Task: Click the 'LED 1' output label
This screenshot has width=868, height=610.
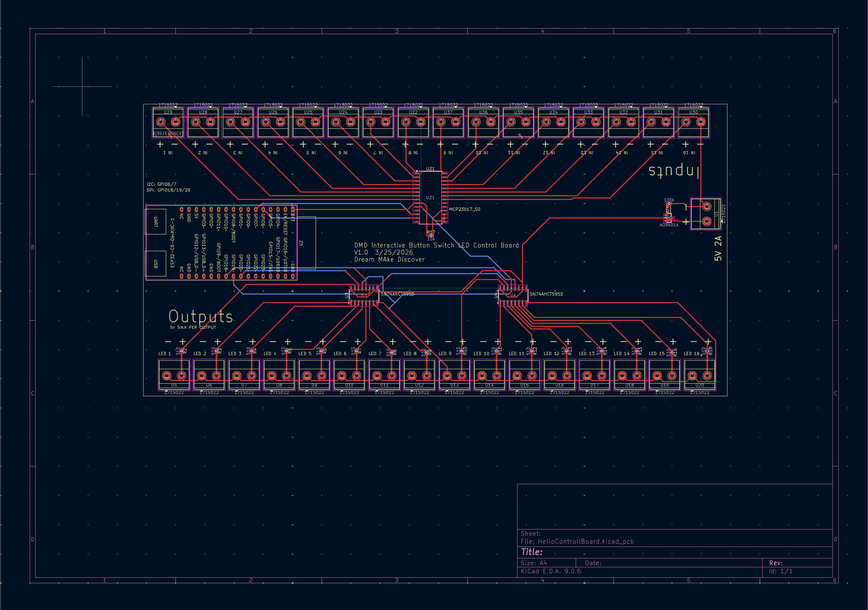Action: point(164,354)
